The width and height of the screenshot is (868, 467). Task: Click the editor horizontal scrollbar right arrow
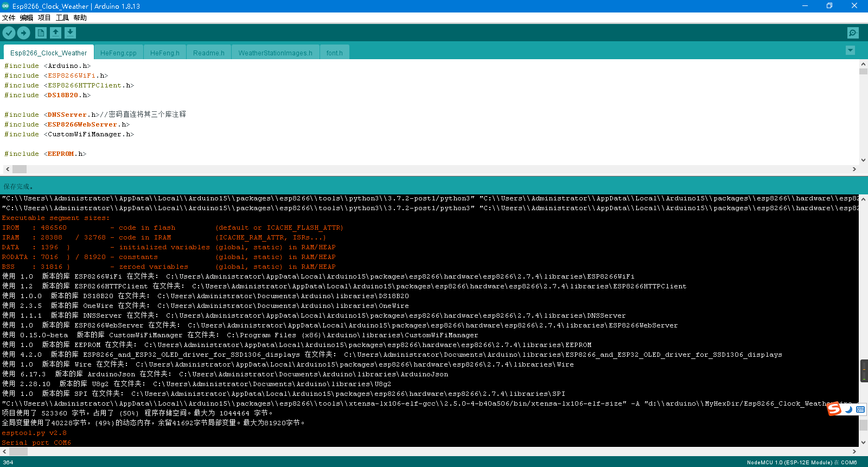[x=854, y=169]
